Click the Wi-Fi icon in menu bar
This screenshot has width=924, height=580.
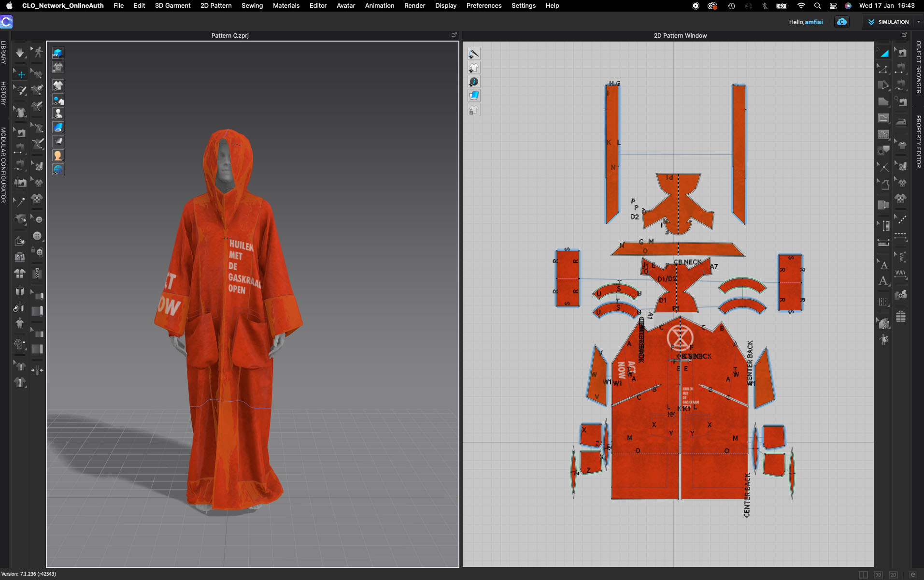801,6
